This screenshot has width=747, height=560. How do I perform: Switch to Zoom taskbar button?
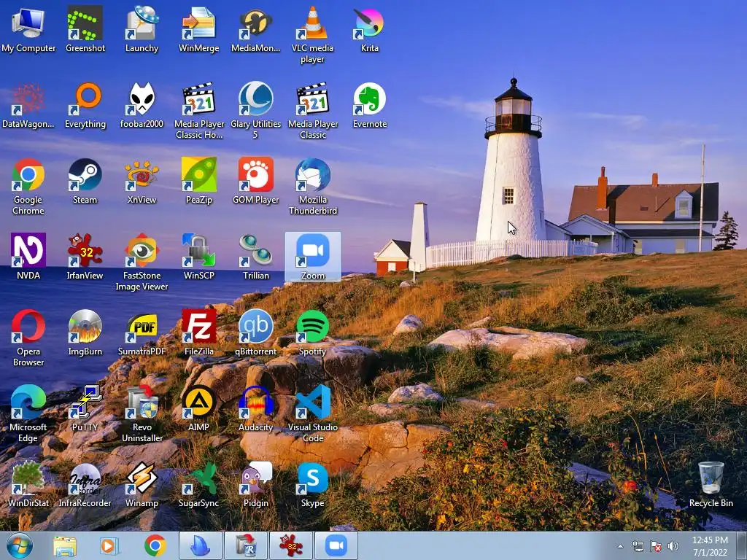(x=336, y=546)
